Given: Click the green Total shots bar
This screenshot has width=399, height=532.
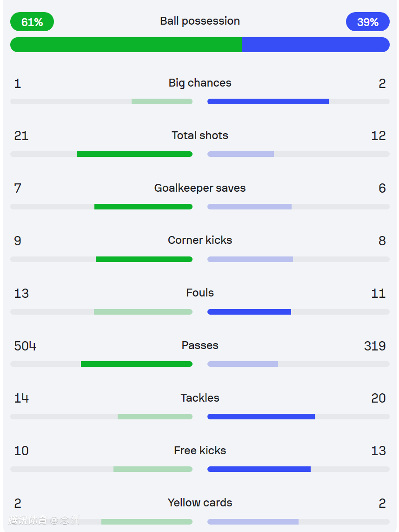Looking at the screenshot, I should pos(134,154).
